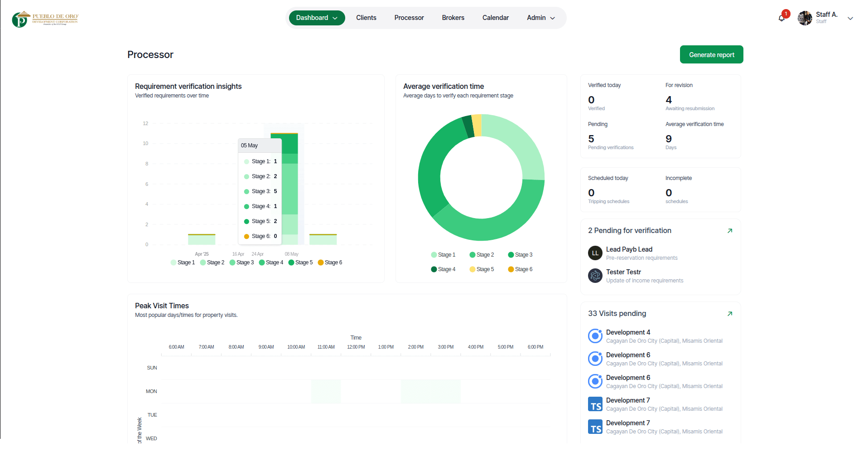The height and width of the screenshot is (452, 868).
Task: Expand the Admin dropdown menu
Action: [x=540, y=18]
